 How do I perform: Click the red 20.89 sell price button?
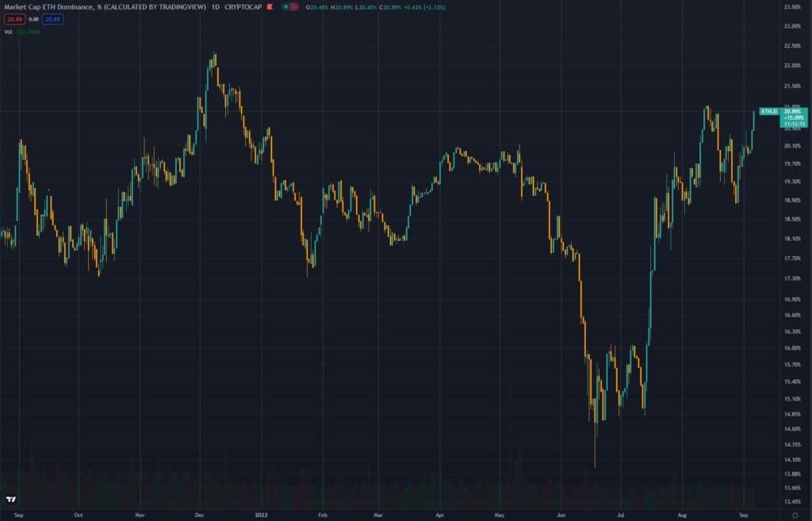point(14,20)
